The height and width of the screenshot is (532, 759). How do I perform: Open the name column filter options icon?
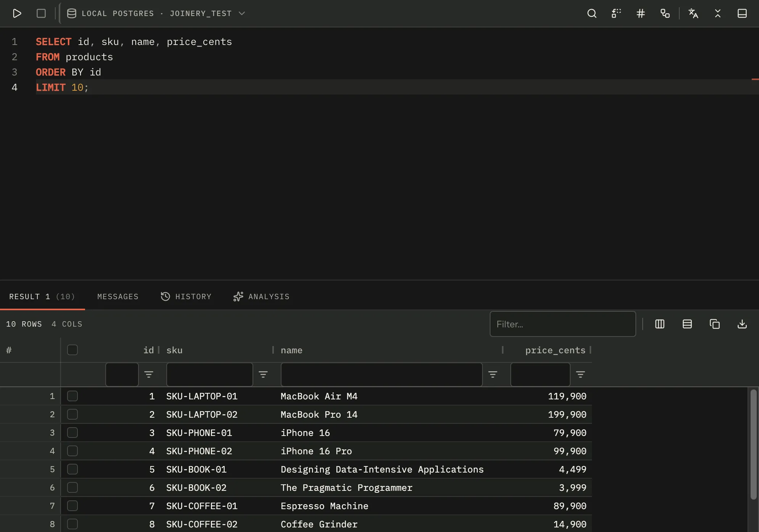pyautogui.click(x=493, y=374)
